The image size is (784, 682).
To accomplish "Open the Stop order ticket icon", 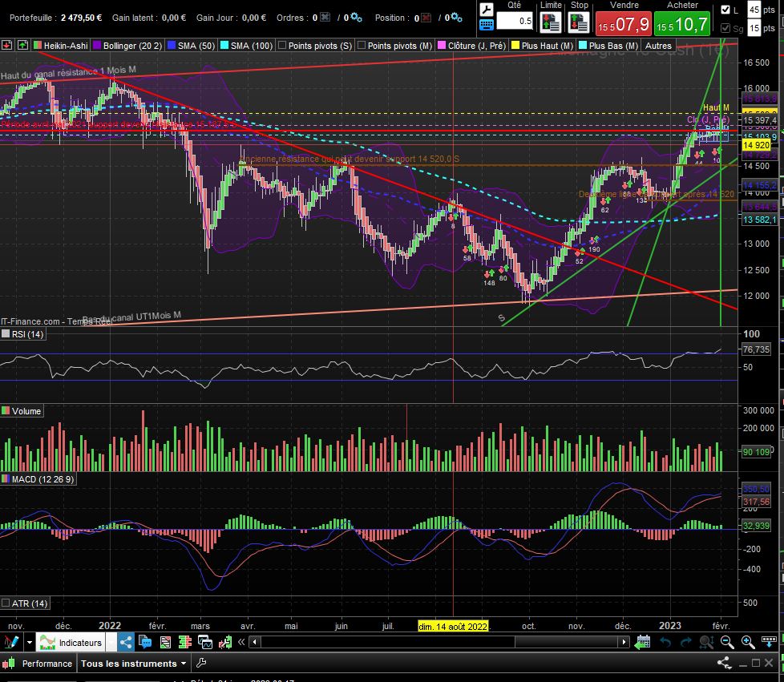I will (x=579, y=22).
